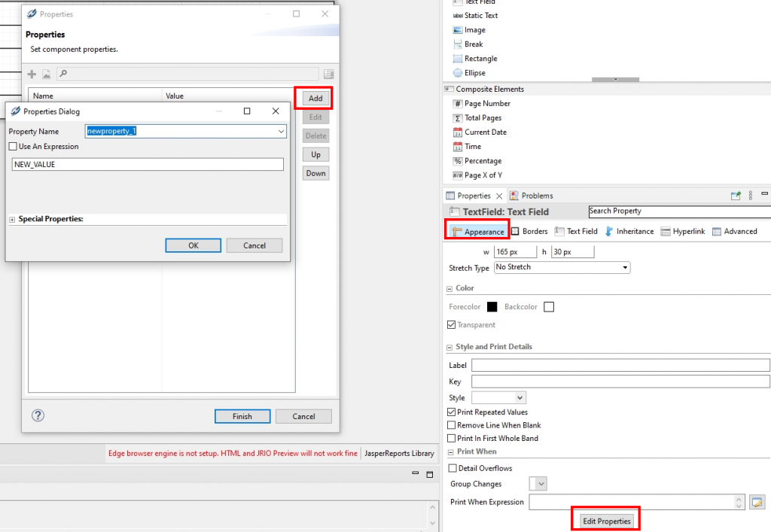Viewport: 771px width, 532px height.
Task: Click the plus icon in Properties window toolbar
Action: pyautogui.click(x=32, y=74)
